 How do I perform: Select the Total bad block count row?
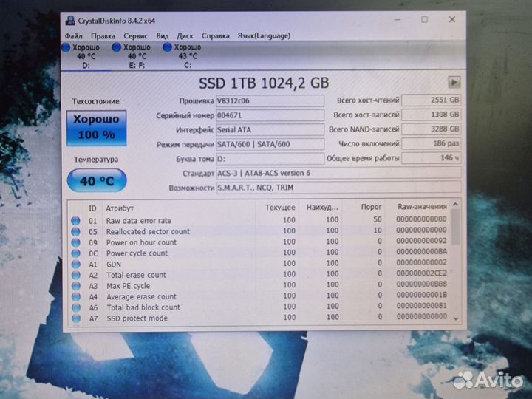point(259,307)
